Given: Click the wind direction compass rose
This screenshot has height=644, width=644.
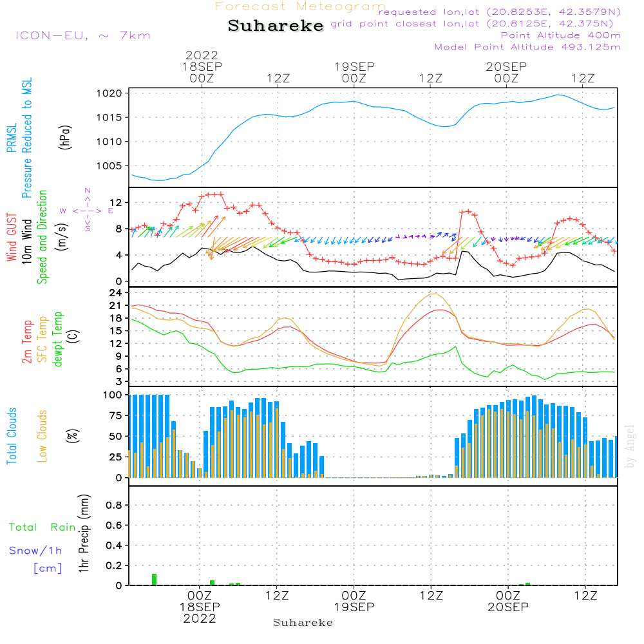Looking at the screenshot, I should 87,210.
